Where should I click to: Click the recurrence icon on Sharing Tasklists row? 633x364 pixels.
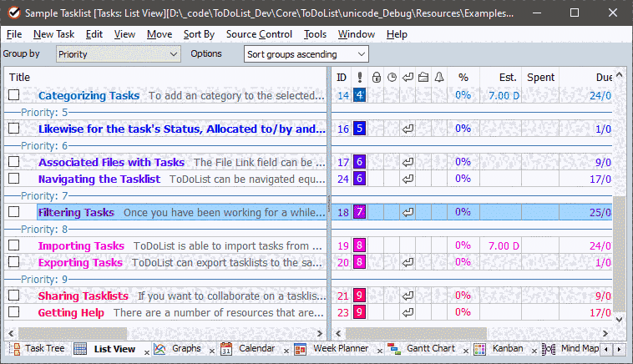click(408, 296)
